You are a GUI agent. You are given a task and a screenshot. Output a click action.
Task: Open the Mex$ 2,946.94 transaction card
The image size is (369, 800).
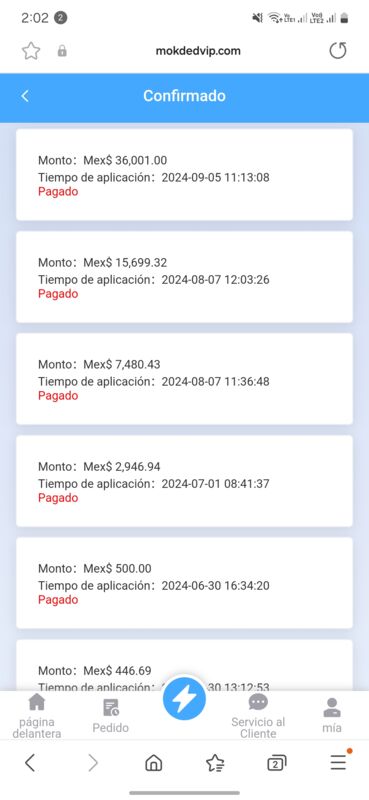click(x=184, y=481)
